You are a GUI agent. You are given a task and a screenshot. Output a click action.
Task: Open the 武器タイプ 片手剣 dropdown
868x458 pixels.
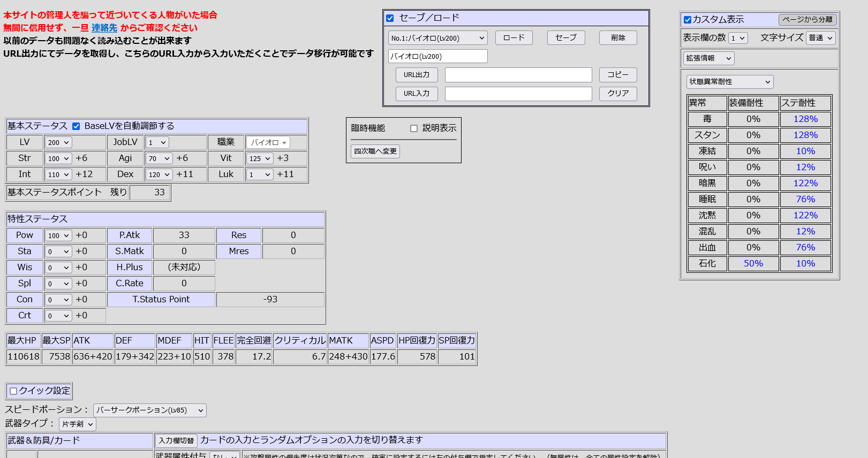(77, 424)
